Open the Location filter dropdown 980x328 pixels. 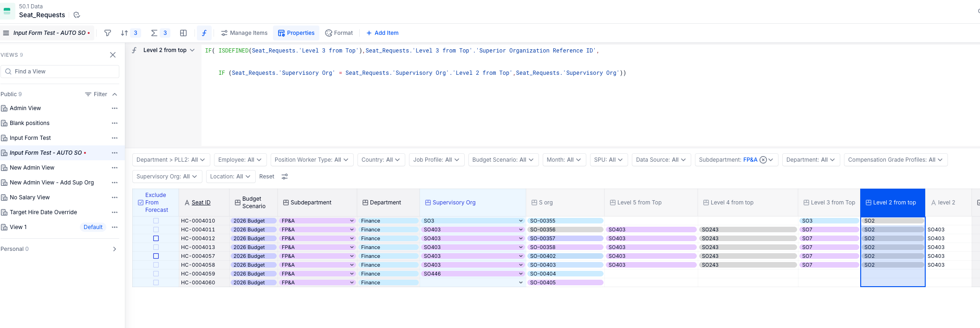pos(230,177)
